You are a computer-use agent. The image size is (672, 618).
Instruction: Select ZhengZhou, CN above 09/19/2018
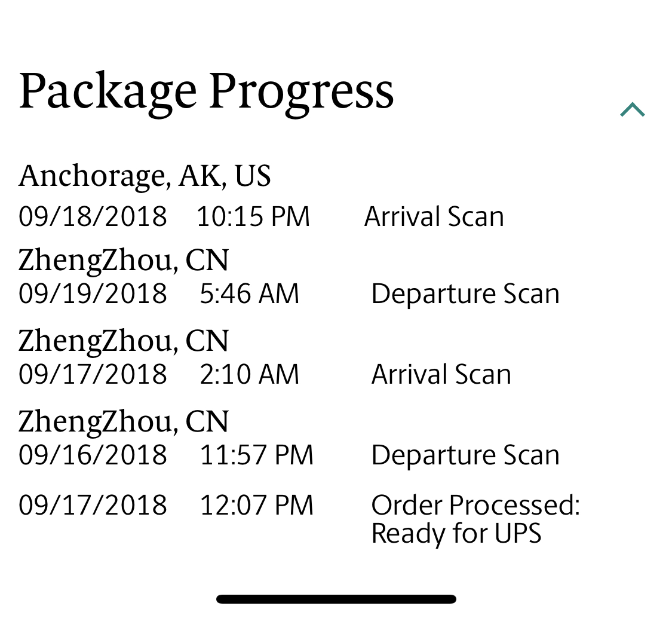coord(124,261)
